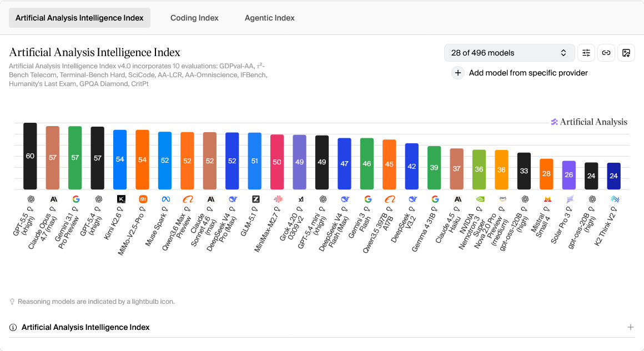This screenshot has width=644, height=351.
Task: Click the DeepSeek logo under DeepSeek V4 Flash
Action: point(345,199)
